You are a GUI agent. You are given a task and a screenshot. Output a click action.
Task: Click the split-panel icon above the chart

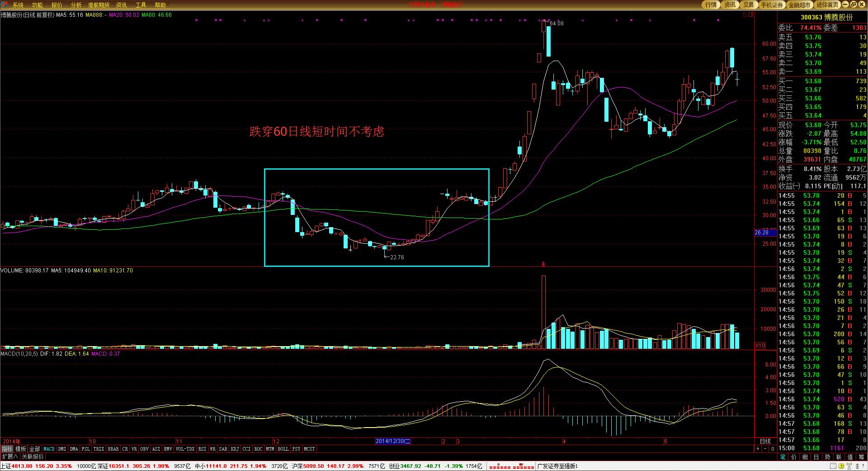click(x=750, y=15)
